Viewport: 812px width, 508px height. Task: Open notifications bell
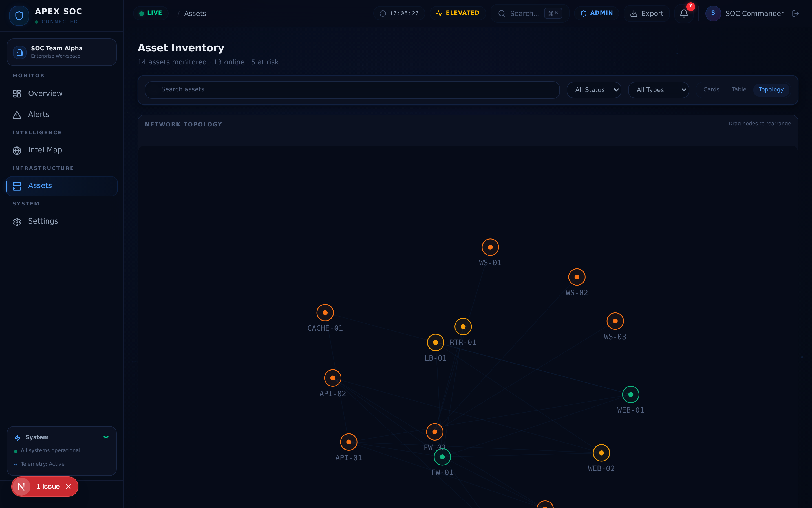click(684, 14)
